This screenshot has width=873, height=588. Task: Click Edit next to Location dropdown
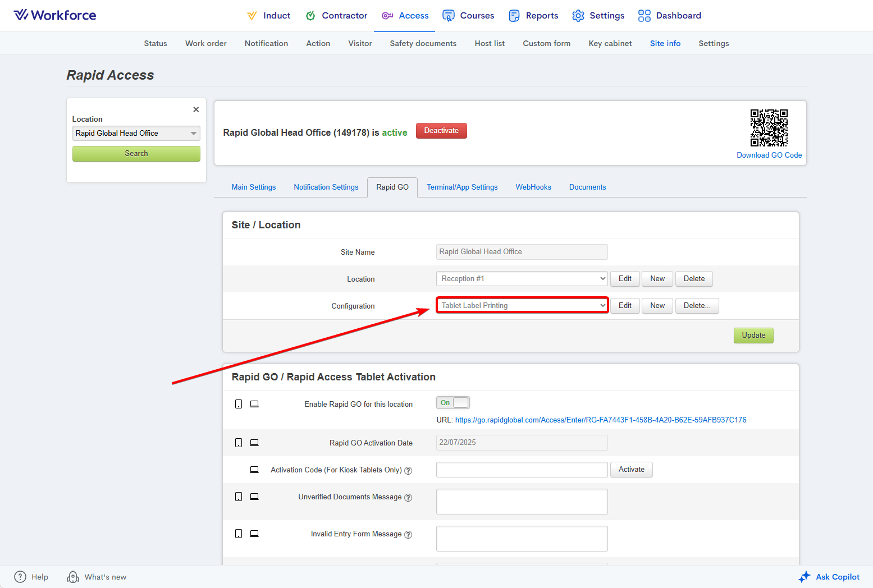(x=625, y=279)
